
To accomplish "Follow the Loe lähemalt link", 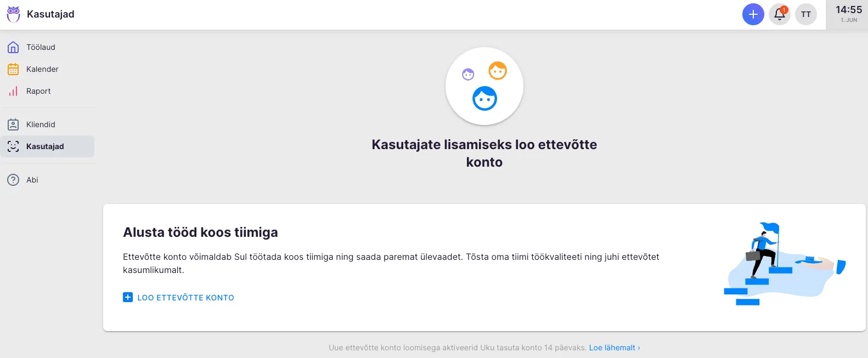I will (x=614, y=348).
